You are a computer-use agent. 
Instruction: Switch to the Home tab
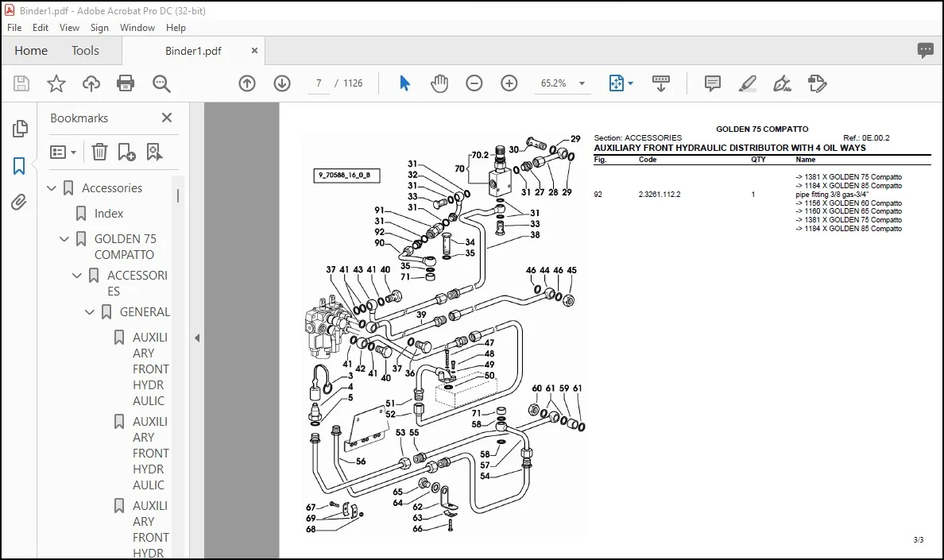tap(31, 51)
